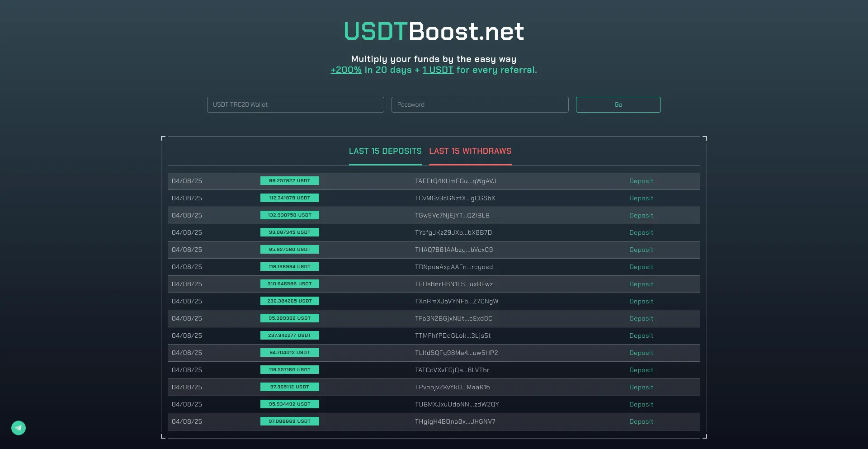Select the 94.704012 USDT amount badge
The width and height of the screenshot is (868, 449).
tap(290, 353)
